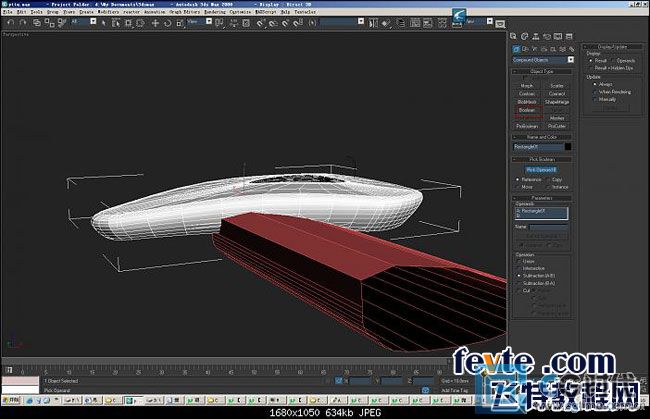
Task: Open the Display command panel tab
Action: click(558, 36)
